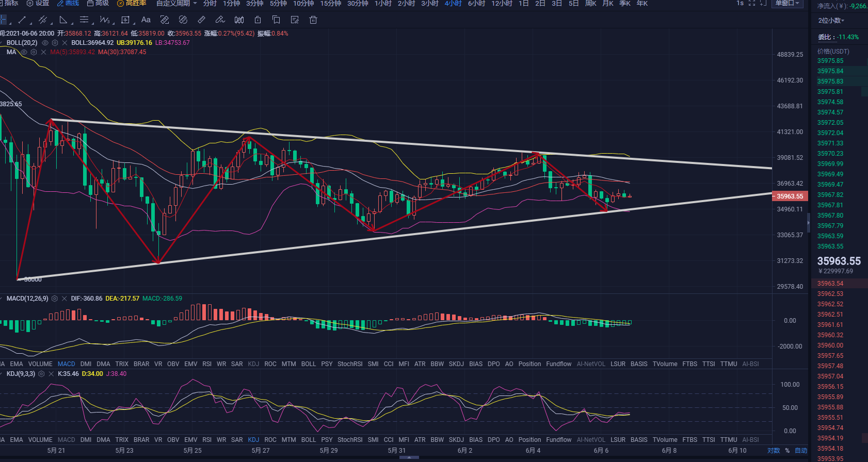Click the ruler measurement tool icon
Viewport: 868px width, 462px height.
coord(201,20)
